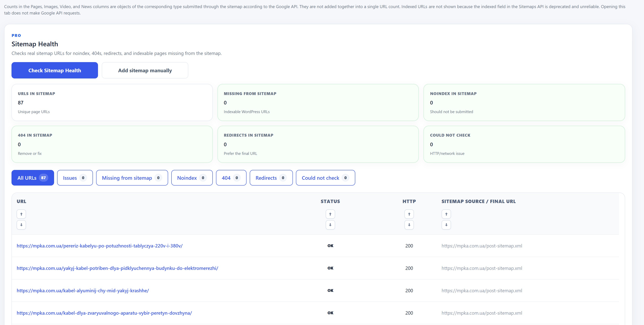
Task: Click the URL column header text
Action: [21, 201]
